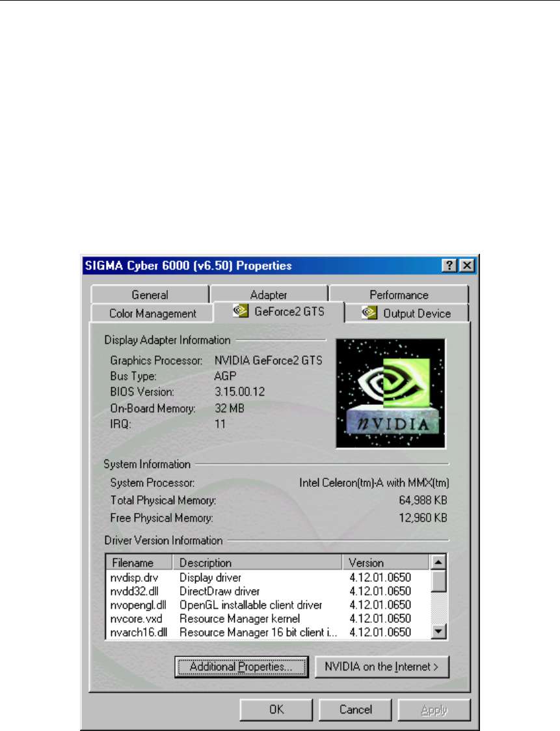The width and height of the screenshot is (560, 731).
Task: Open the Adapter tab
Action: [x=269, y=295]
